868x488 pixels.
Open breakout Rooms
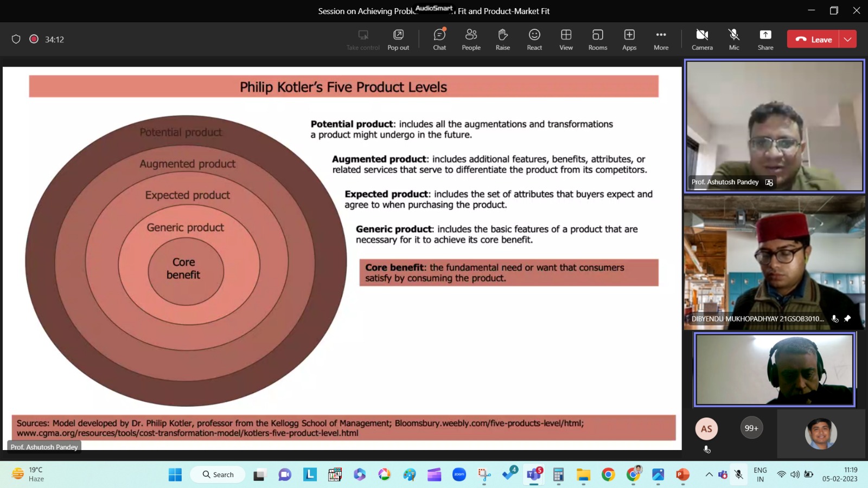click(x=597, y=40)
